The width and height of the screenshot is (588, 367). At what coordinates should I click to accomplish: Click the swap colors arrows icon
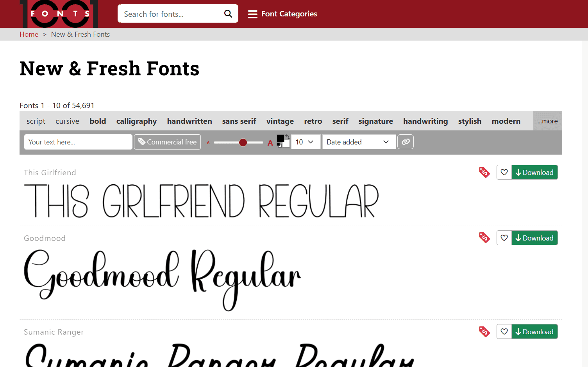pyautogui.click(x=288, y=137)
